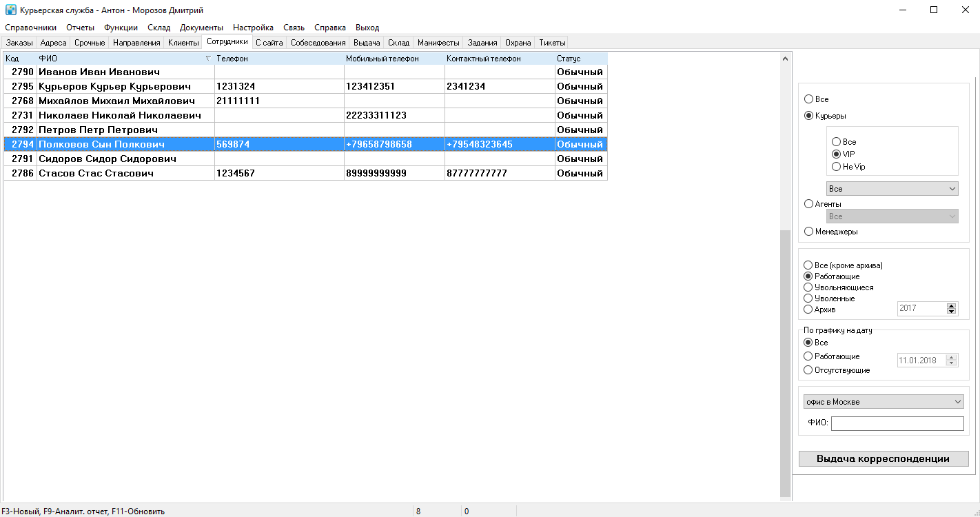This screenshot has width=980, height=517.
Task: Select row 'Курьеров Курьер Курьерович'
Action: pyautogui.click(x=305, y=86)
